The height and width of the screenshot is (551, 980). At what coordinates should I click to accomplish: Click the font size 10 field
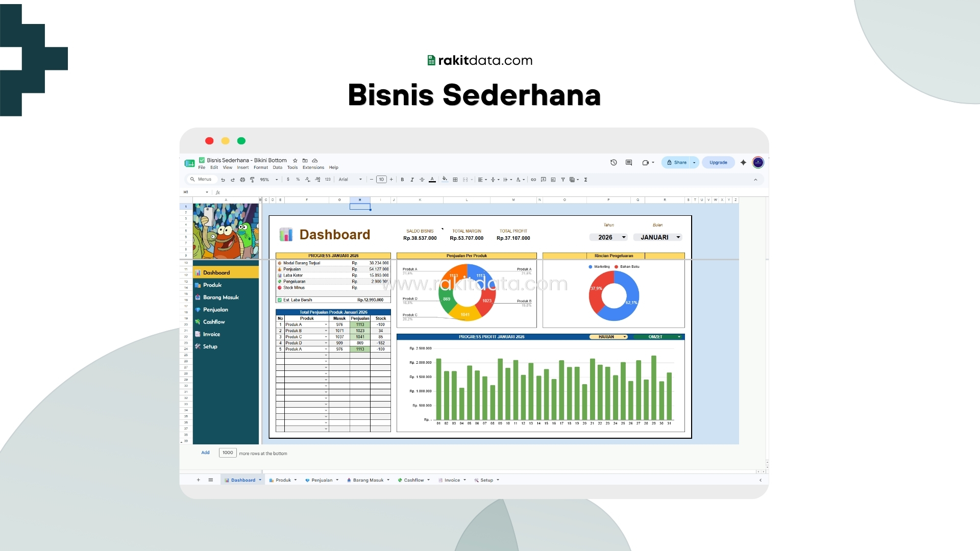point(381,180)
